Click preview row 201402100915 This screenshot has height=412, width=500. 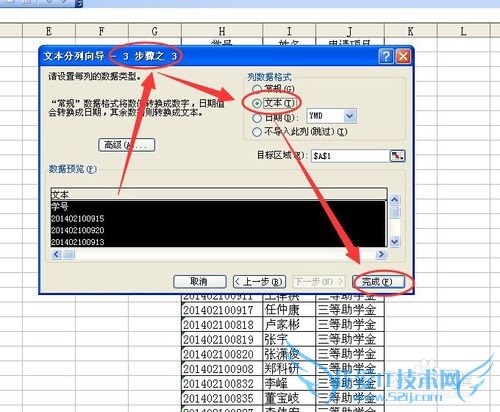click(219, 219)
